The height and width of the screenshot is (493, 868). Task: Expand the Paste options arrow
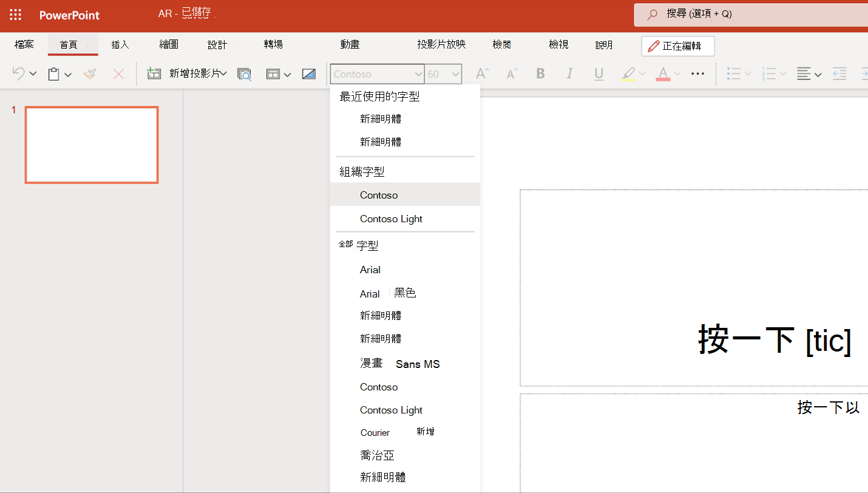(x=68, y=75)
